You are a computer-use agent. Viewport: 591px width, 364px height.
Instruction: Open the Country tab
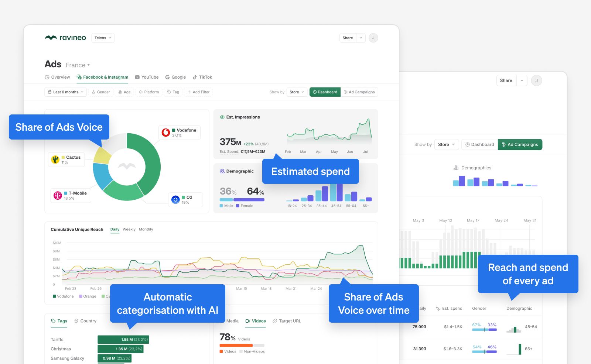click(85, 321)
